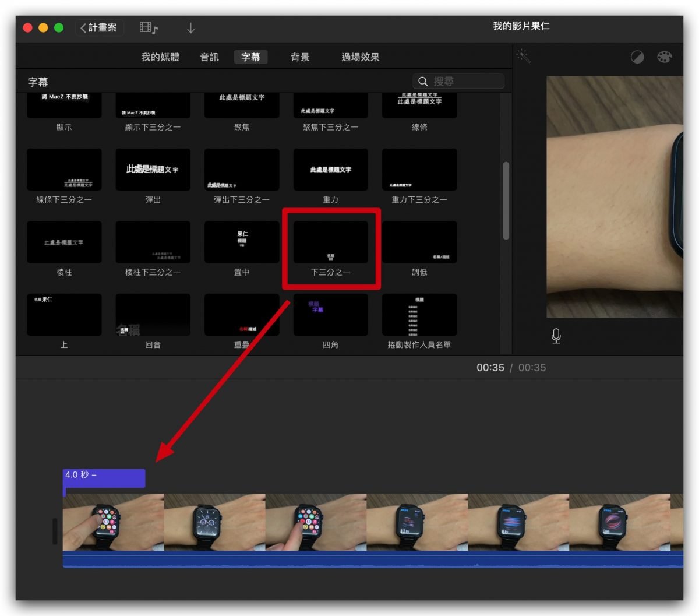Pick the 線條 title thumbnail
The width and height of the screenshot is (699, 616).
tap(419, 105)
